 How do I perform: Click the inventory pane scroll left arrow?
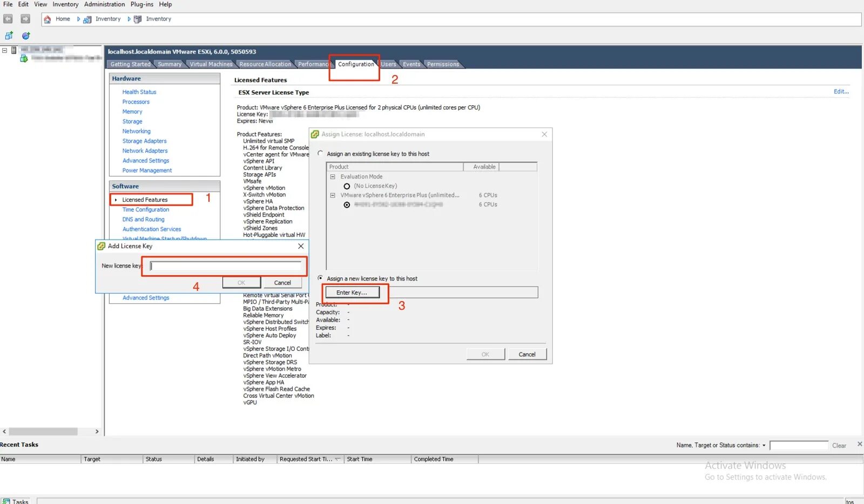[x=4, y=432]
